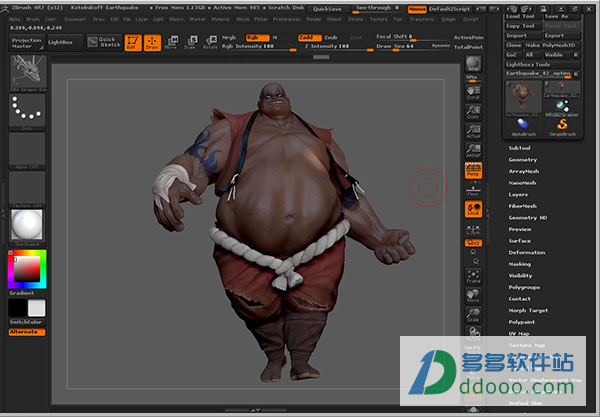Image resolution: width=600 pixels, height=417 pixels.
Task: Click the Actual size icon
Action: (x=473, y=132)
